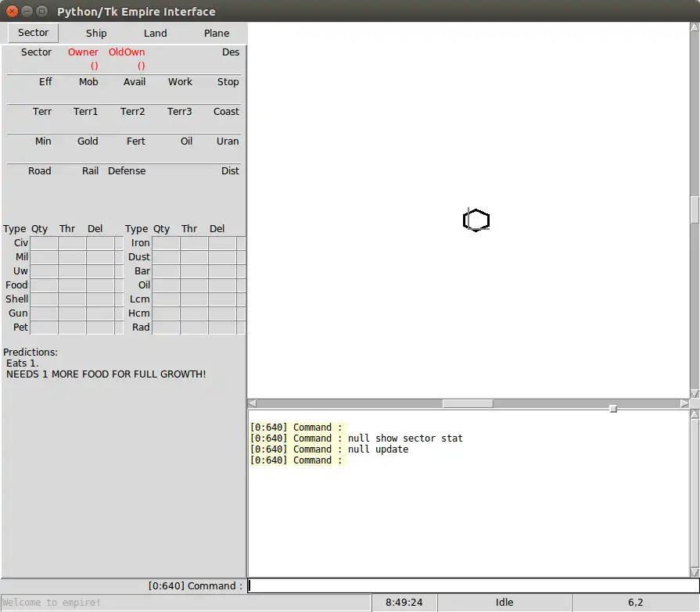Click the red OldOwn label
The width and height of the screenshot is (700, 612).
(127, 52)
